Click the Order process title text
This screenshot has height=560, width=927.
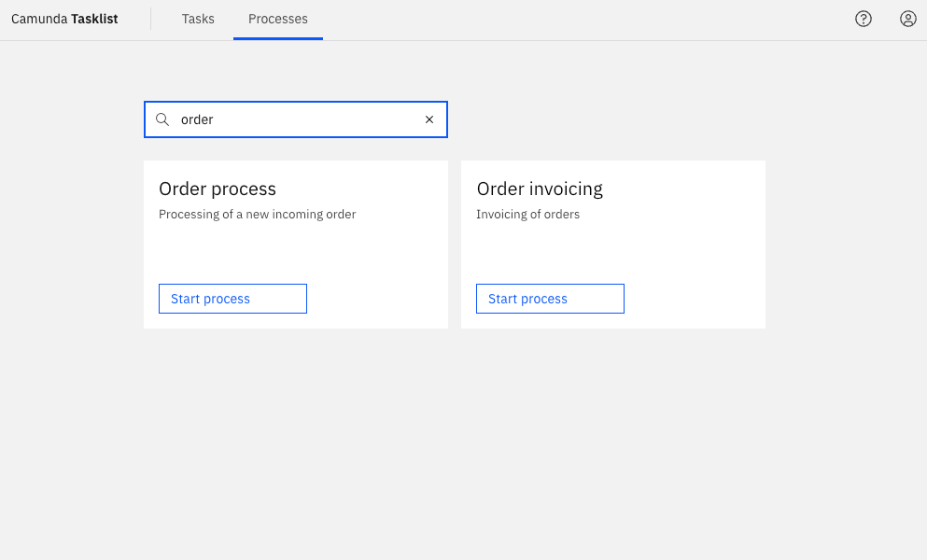[217, 189]
